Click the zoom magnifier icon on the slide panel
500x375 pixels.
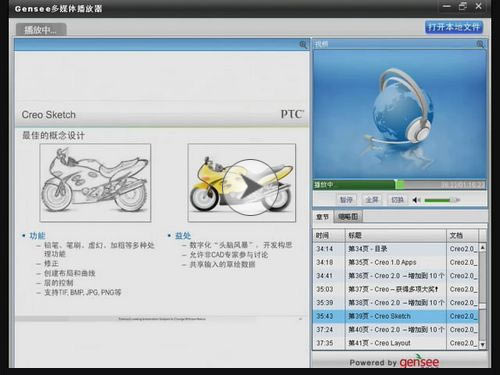click(303, 45)
